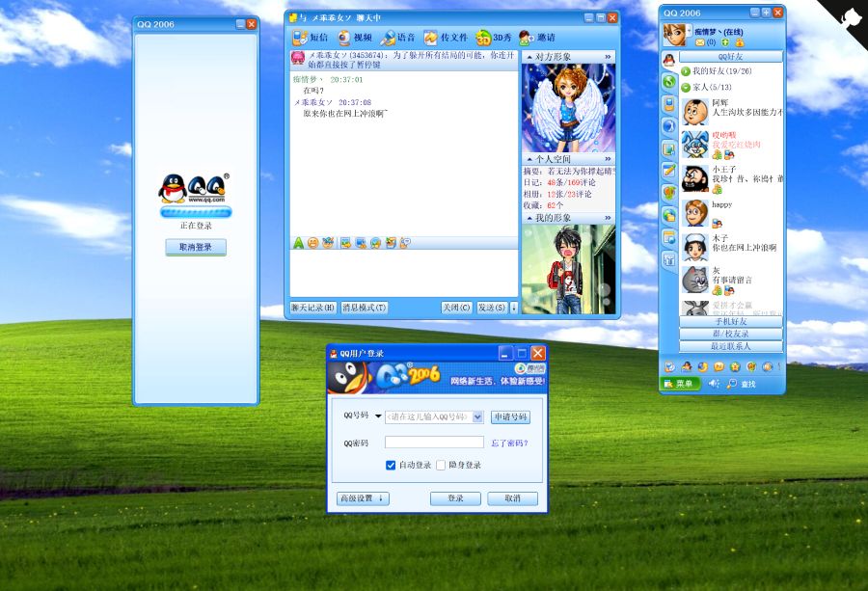This screenshot has width=868, height=591.
Task: Expand 高级设置 in the login window
Action: (x=363, y=497)
